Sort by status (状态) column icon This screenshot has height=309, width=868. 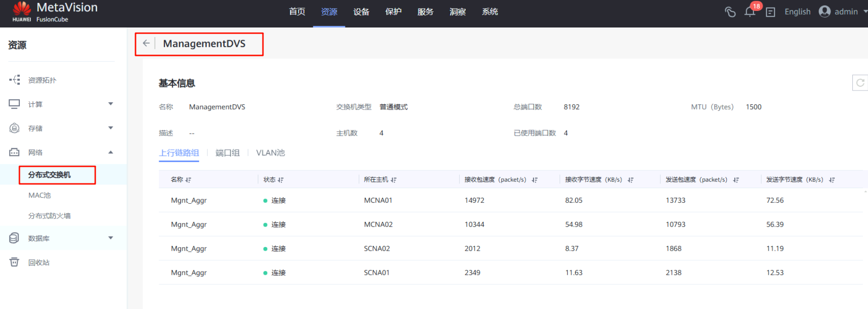click(x=280, y=180)
